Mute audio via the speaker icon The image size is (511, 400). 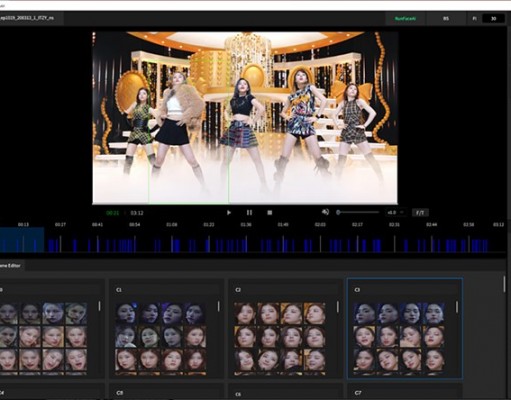point(325,212)
